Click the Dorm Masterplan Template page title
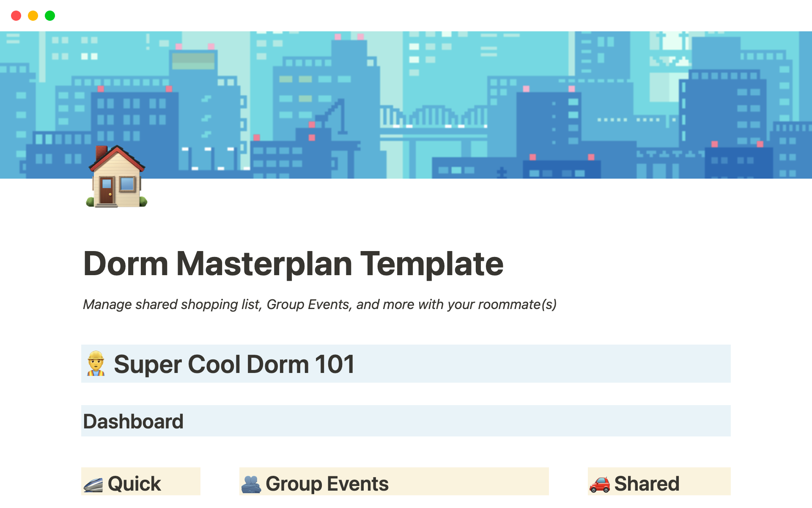Image resolution: width=812 pixels, height=508 pixels. (293, 264)
